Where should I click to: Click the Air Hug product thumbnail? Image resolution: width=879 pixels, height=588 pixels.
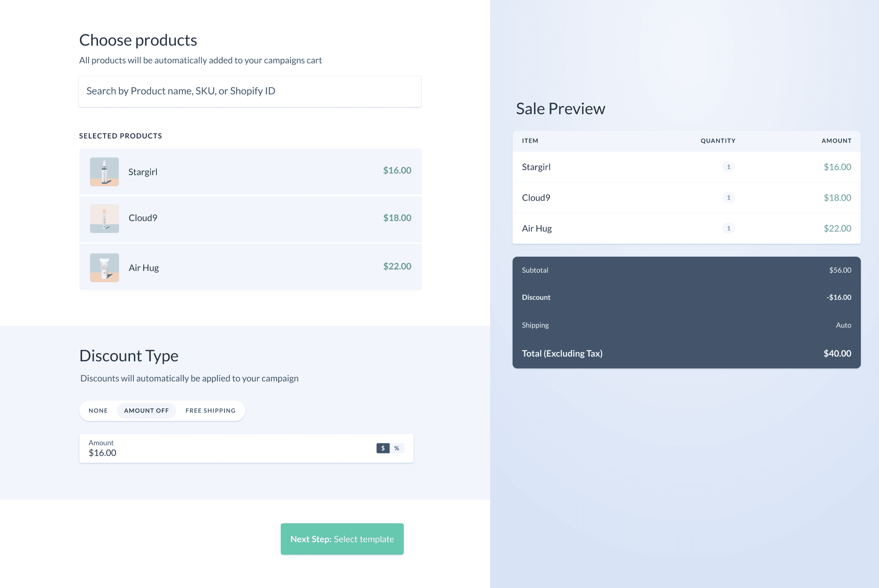(104, 268)
